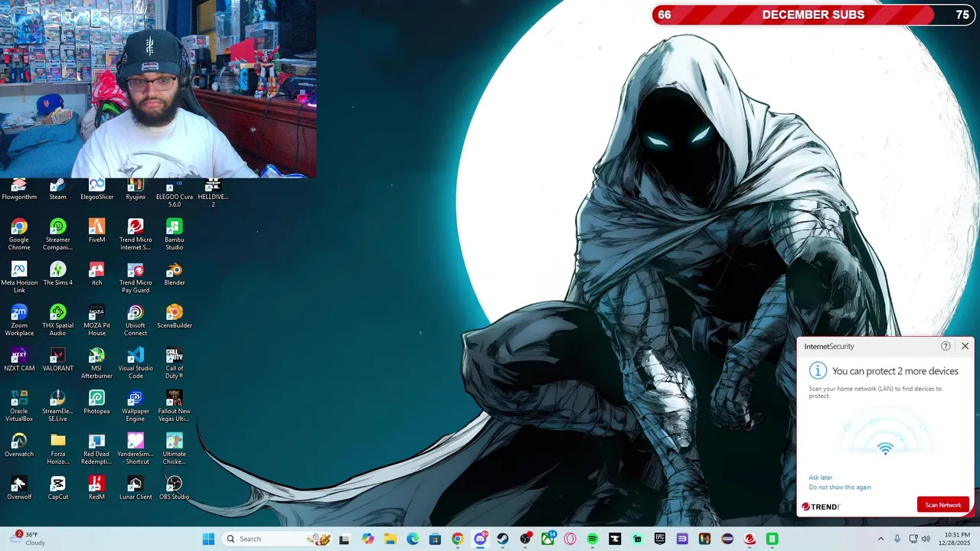
Task: Open Epic Games Launcher taskbar icon
Action: (x=660, y=539)
